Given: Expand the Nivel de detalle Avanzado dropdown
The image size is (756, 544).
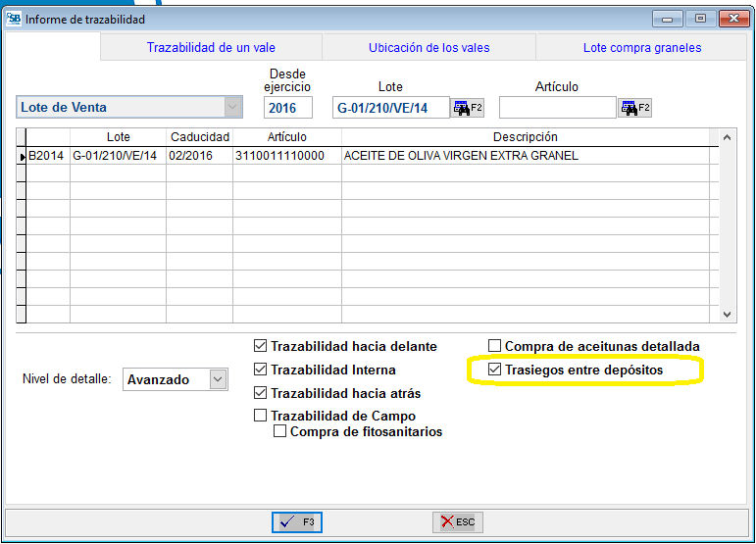Looking at the screenshot, I should [218, 379].
